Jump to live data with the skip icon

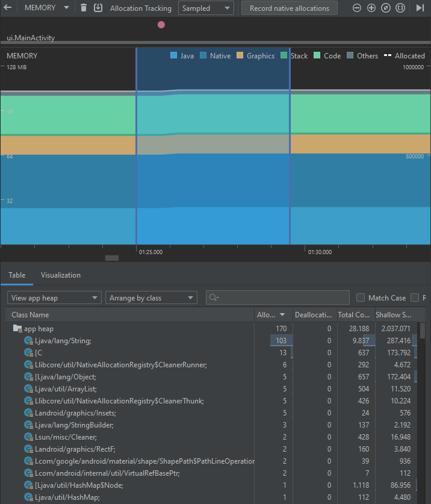pyautogui.click(x=420, y=8)
